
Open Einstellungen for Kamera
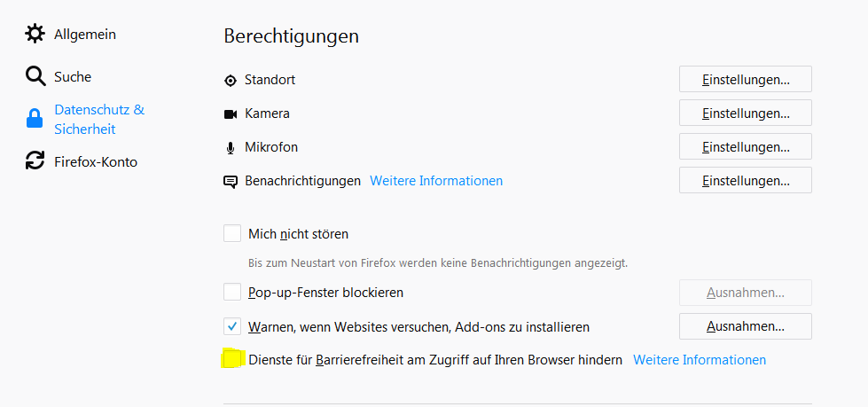[x=746, y=113]
